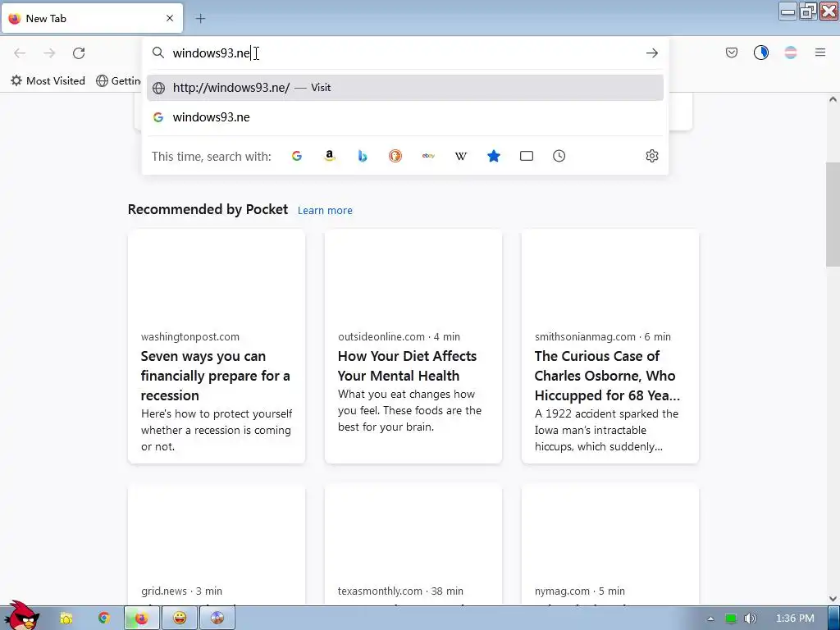Image resolution: width=840 pixels, height=630 pixels.
Task: Open the texasmonthly.com article card
Action: tap(413, 545)
